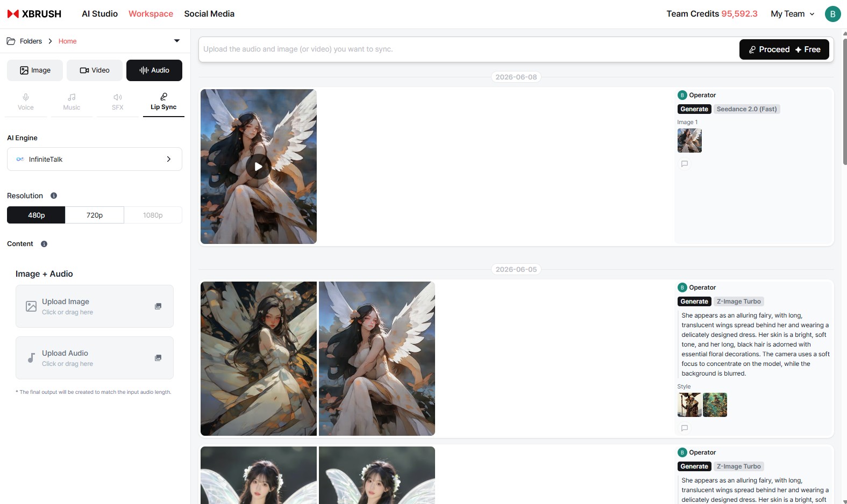Image resolution: width=847 pixels, height=504 pixels.
Task: Switch to the Video mode tab
Action: [x=95, y=70]
